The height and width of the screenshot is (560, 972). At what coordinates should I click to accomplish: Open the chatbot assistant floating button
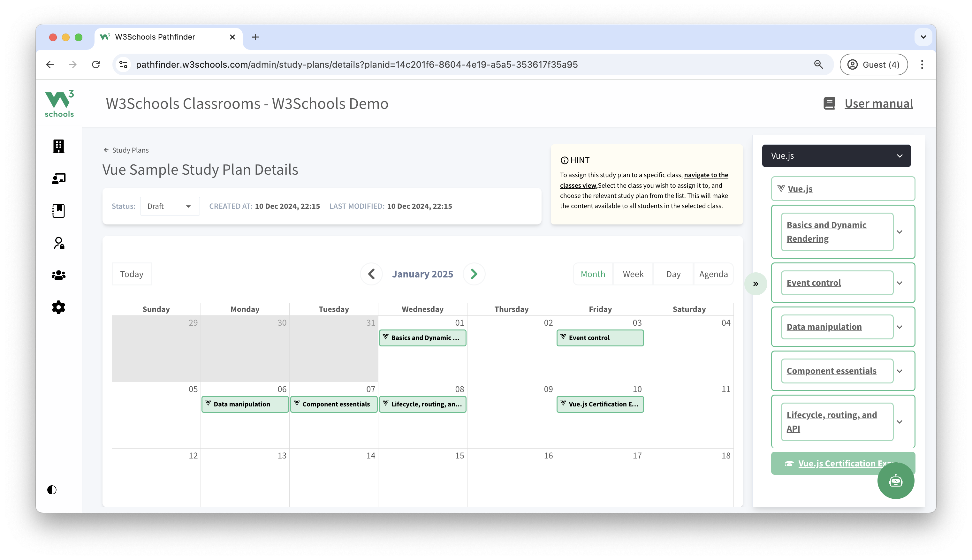pos(895,481)
